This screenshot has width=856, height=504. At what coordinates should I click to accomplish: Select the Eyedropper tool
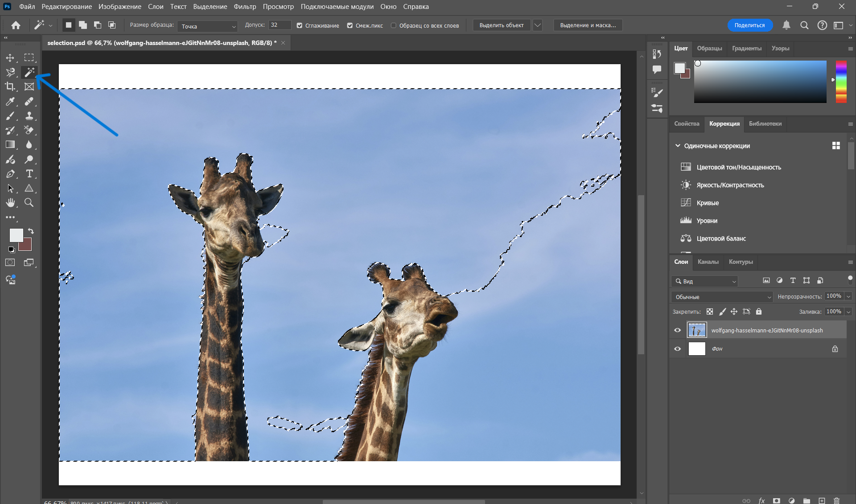(x=10, y=101)
